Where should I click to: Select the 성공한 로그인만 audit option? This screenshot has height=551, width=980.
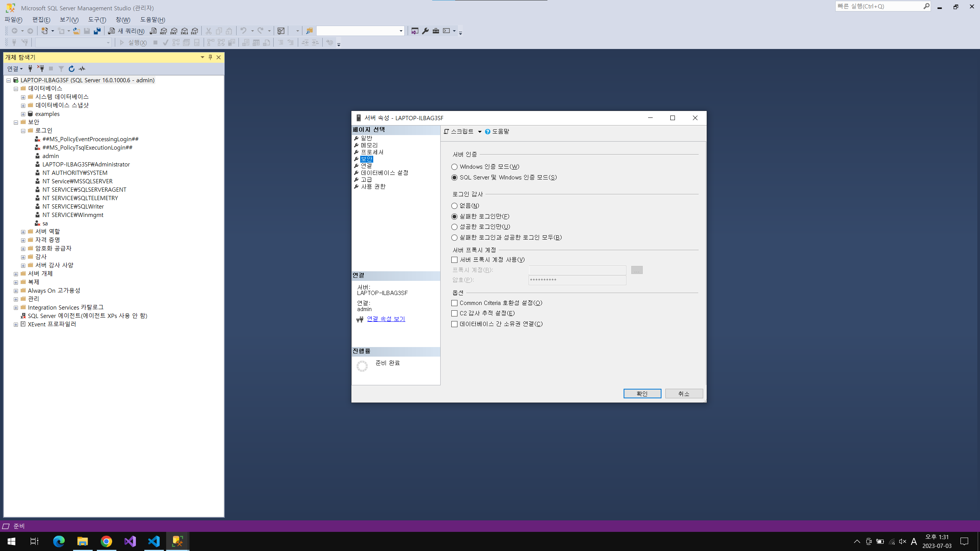pos(454,227)
